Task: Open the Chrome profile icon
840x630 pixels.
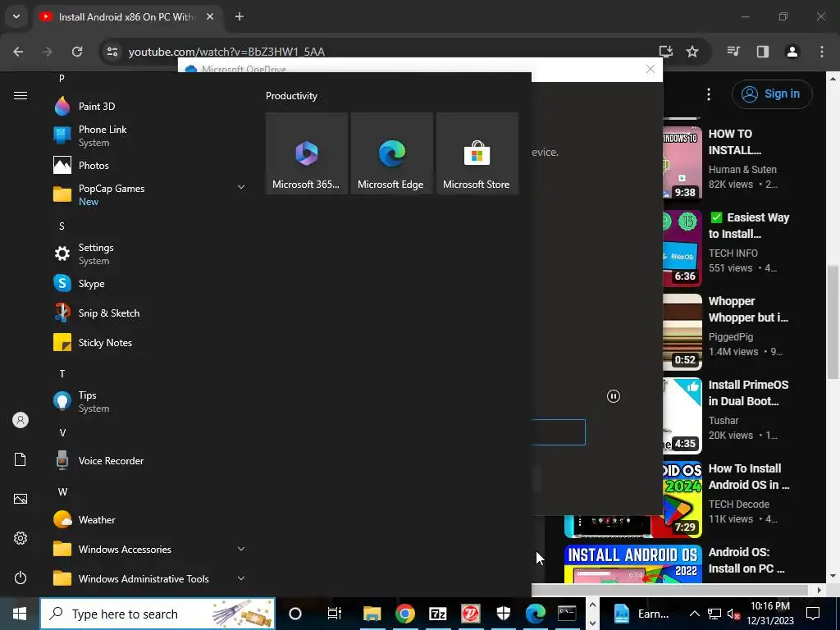Action: tap(792, 52)
